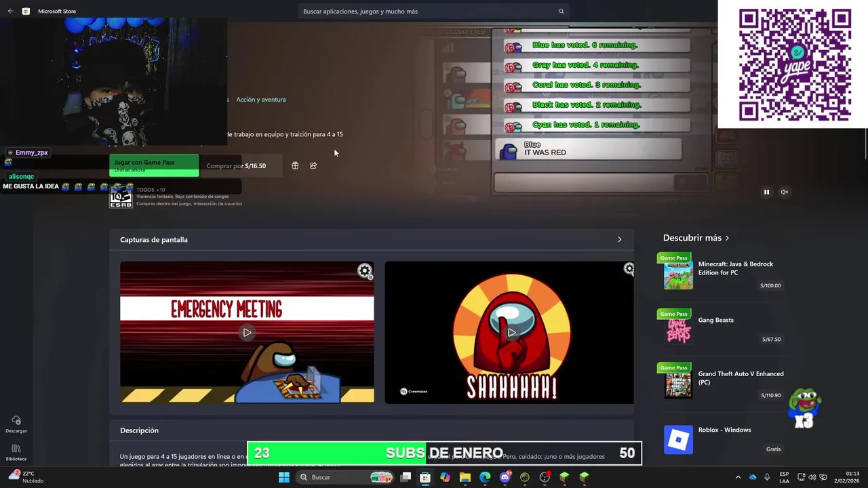Click the volume speaker tray icon
Viewport: 868px width, 488px height.
click(812, 477)
